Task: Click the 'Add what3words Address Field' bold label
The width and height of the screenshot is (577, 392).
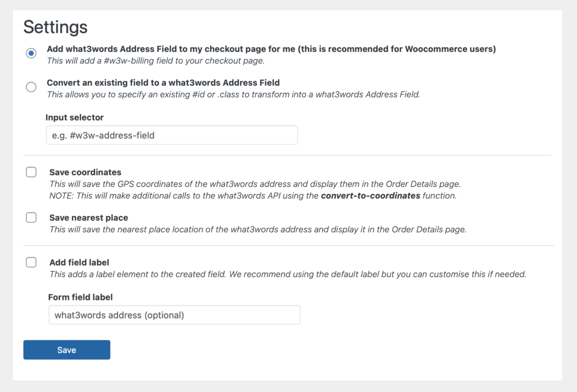Action: coord(271,49)
